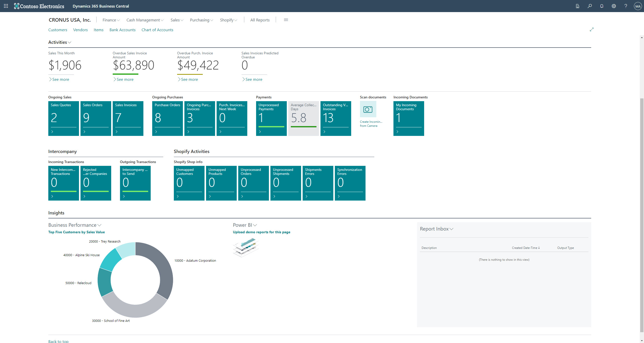Image resolution: width=644 pixels, height=343 pixels.
Task: Collapse the Activities section chevron
Action: [x=70, y=42]
